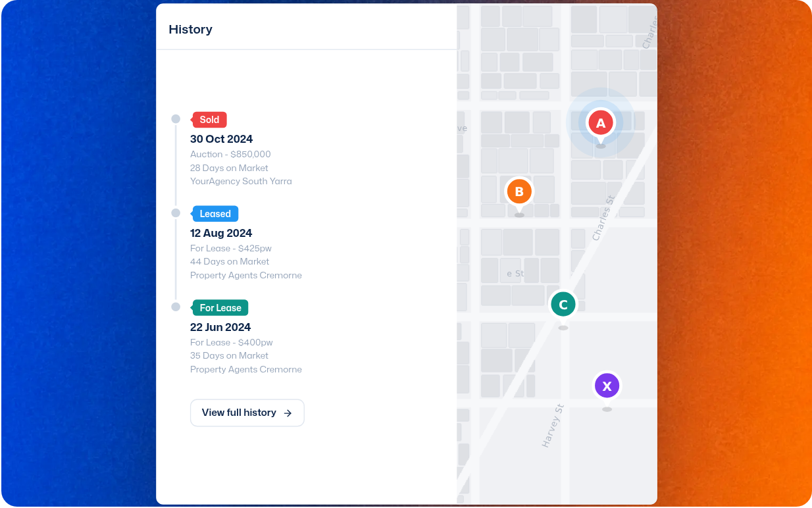Image resolution: width=812 pixels, height=508 pixels.
Task: Select the timeline dot beside For Lease
Action: [x=176, y=307]
